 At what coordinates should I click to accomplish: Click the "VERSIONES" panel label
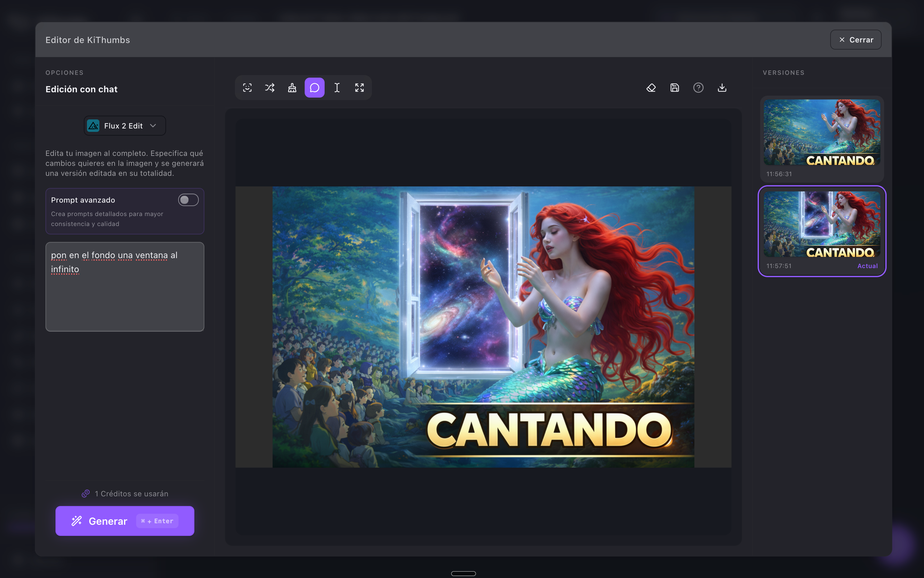click(783, 73)
